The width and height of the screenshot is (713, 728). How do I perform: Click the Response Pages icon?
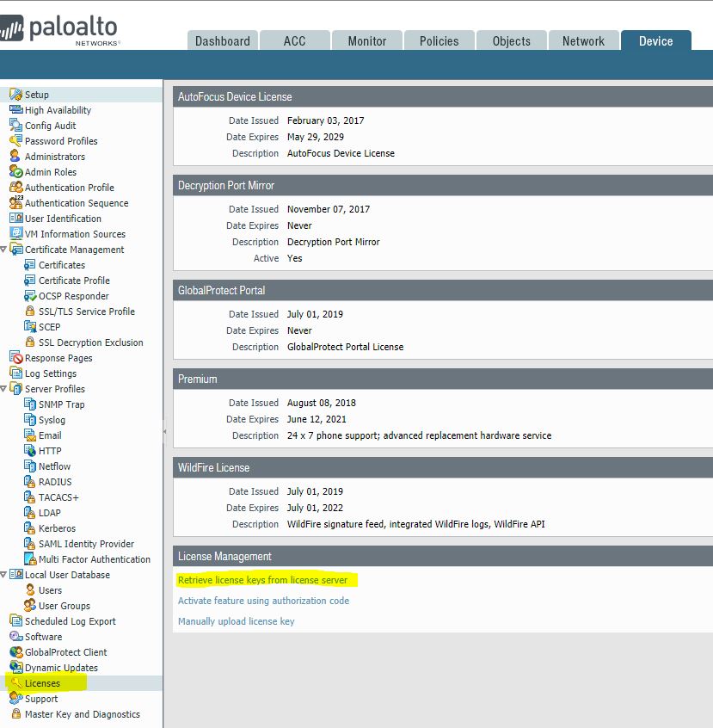15,357
